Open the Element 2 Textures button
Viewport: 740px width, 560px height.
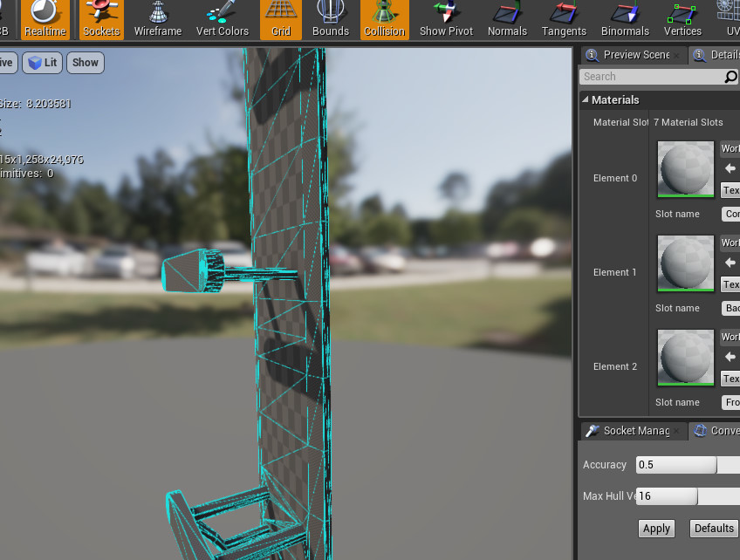click(730, 379)
